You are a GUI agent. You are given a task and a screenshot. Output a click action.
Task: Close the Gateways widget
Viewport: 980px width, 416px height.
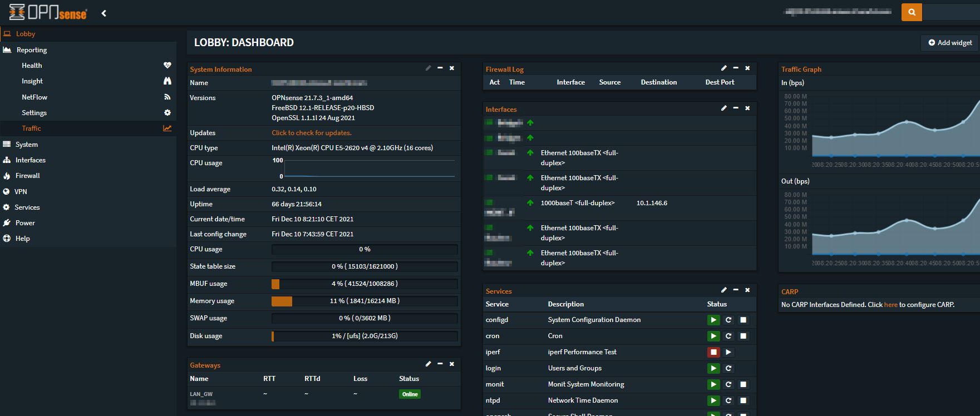[x=452, y=364]
